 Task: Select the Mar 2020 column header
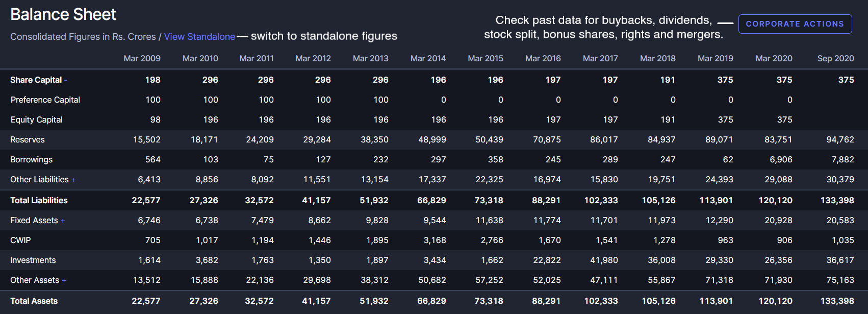(x=774, y=58)
